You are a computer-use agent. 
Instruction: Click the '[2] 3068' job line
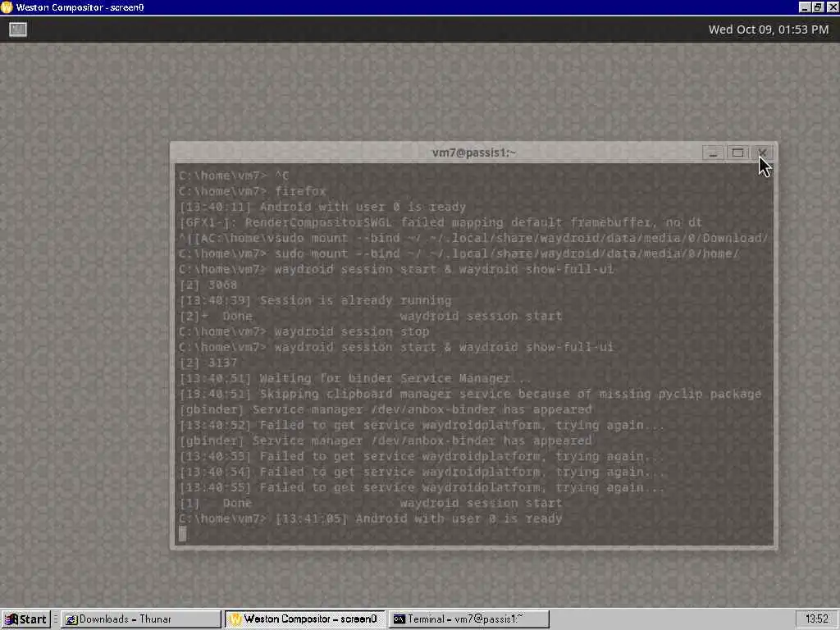pos(208,285)
